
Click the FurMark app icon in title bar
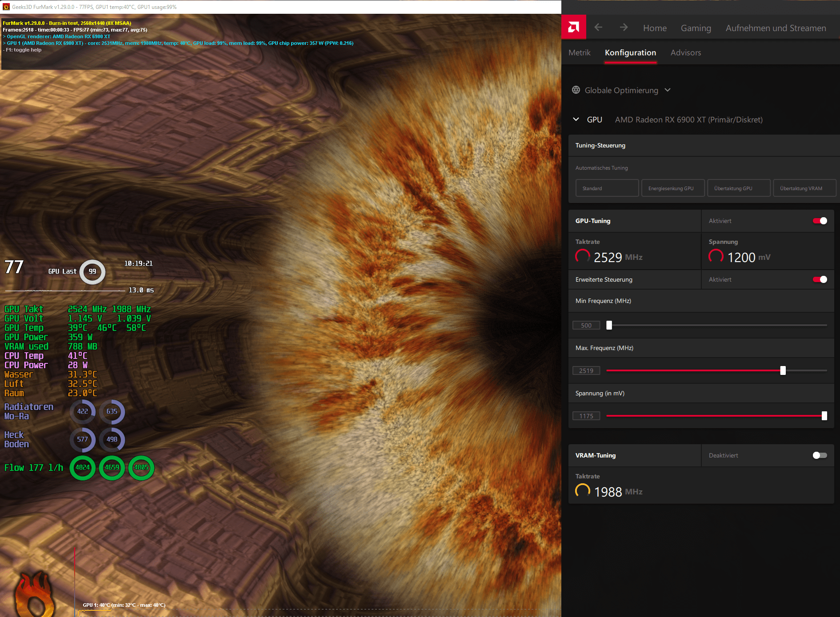point(6,7)
